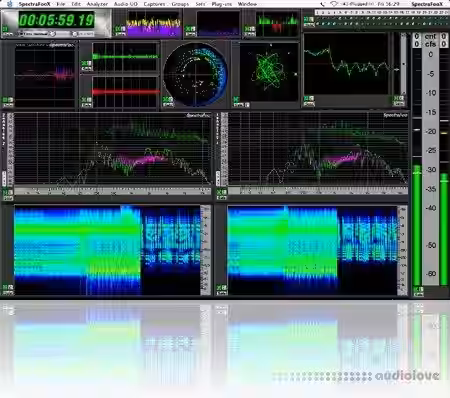
Task: Click the transfer function vertical scrollbar
Action: coord(403,63)
